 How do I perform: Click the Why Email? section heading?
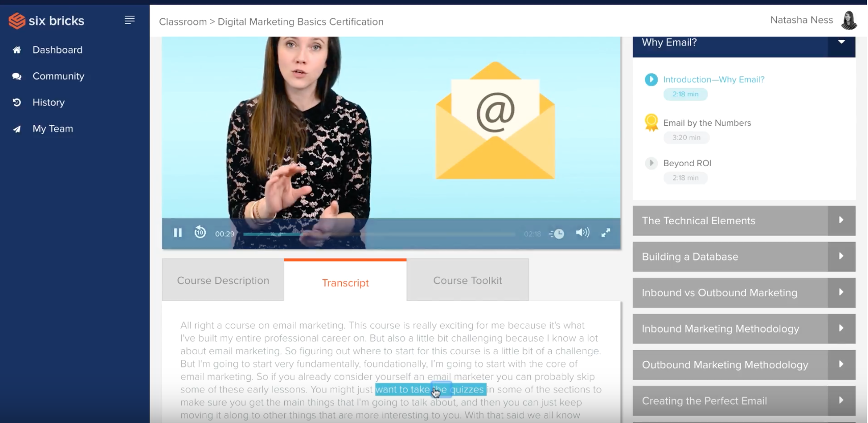pyautogui.click(x=669, y=42)
